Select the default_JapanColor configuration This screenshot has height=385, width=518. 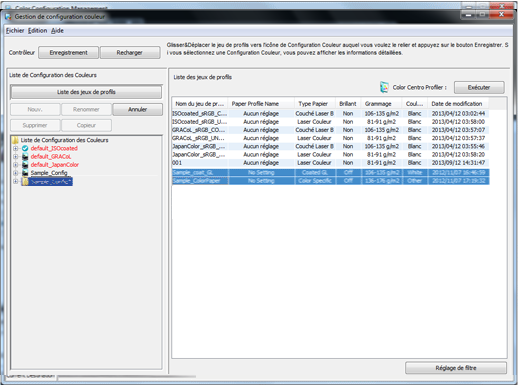click(x=55, y=165)
